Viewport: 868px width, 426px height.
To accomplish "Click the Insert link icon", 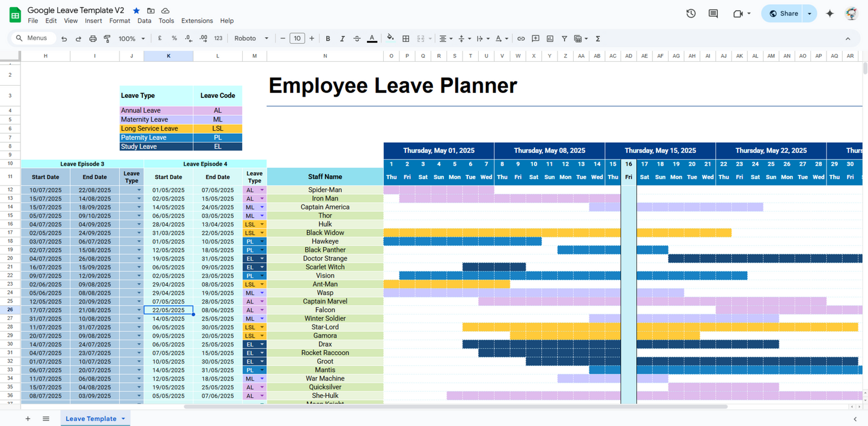I will point(521,38).
